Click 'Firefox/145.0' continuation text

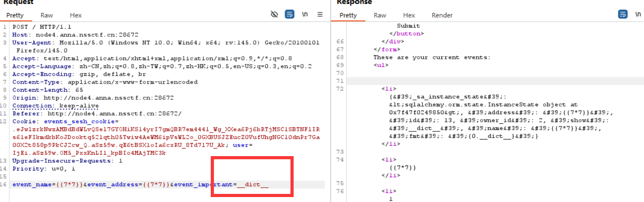pyautogui.click(x=42, y=50)
